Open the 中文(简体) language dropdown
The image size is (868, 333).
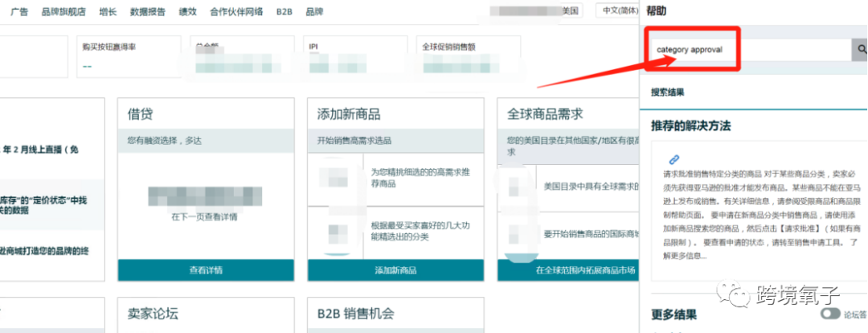point(617,10)
